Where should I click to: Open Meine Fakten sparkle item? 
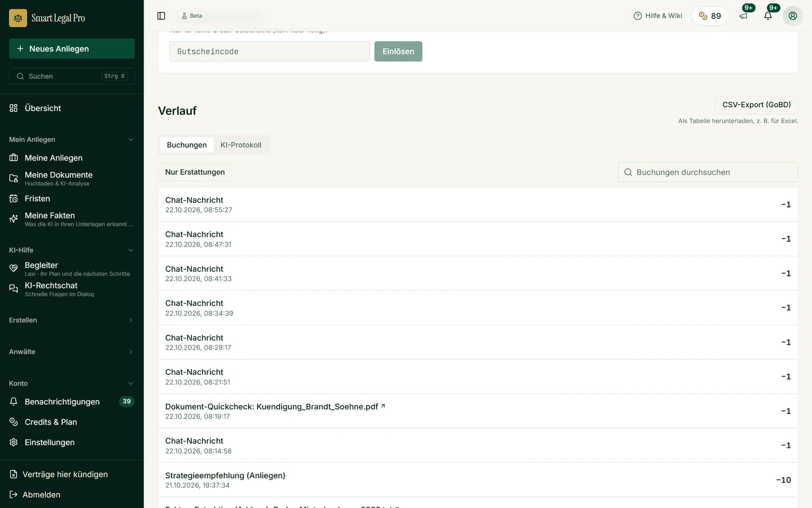pyautogui.click(x=72, y=219)
